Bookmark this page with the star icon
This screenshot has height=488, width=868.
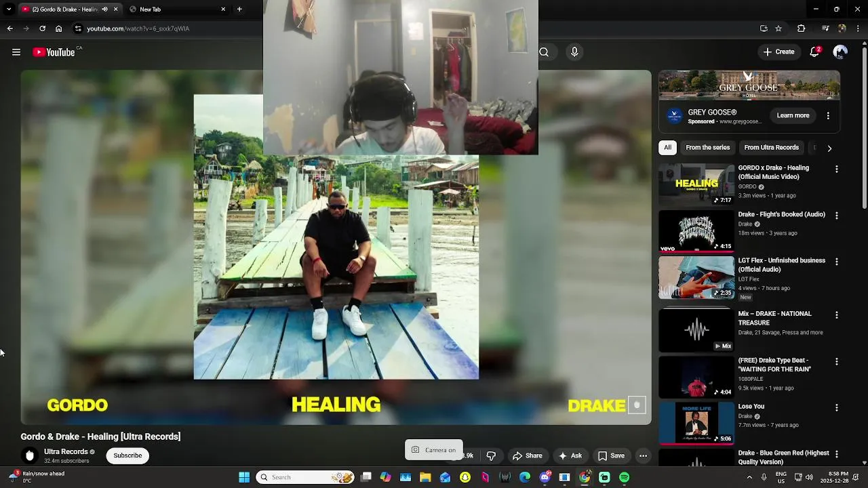tap(778, 28)
